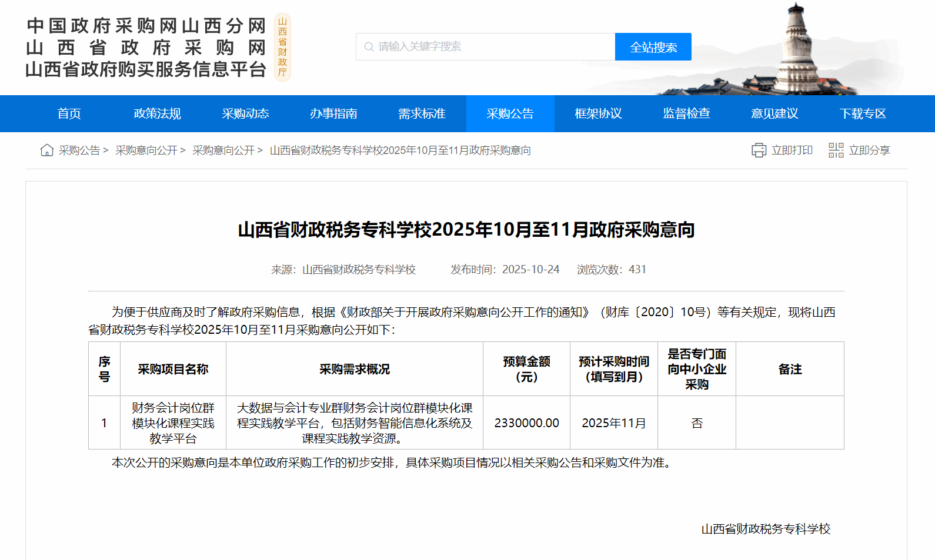Navigate to 监督检查 page

(687, 114)
